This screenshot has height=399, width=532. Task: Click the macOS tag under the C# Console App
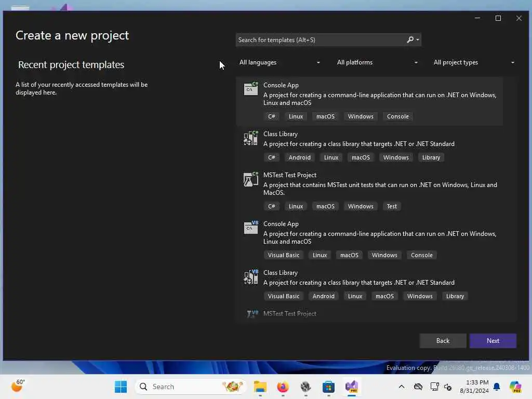(x=325, y=116)
